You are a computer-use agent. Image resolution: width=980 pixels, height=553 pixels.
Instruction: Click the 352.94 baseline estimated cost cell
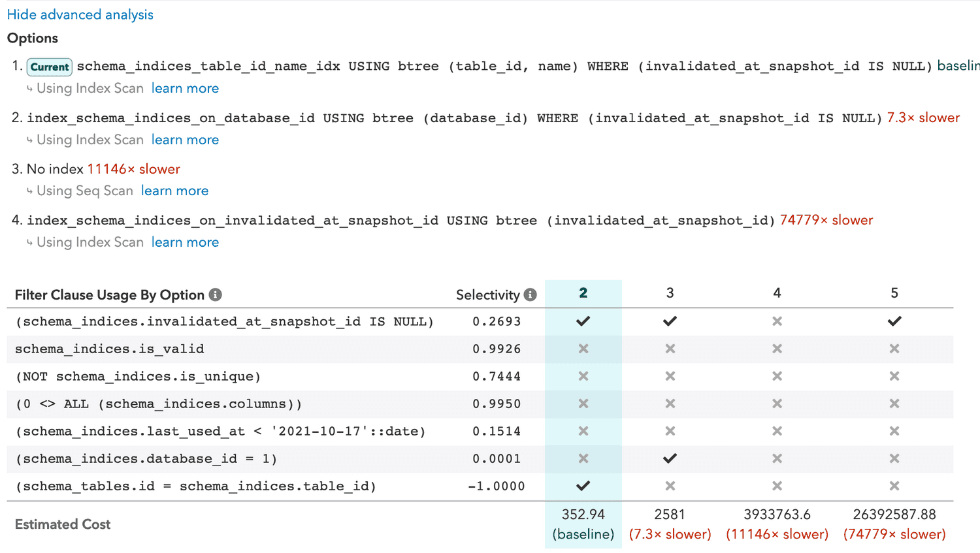[x=583, y=524]
